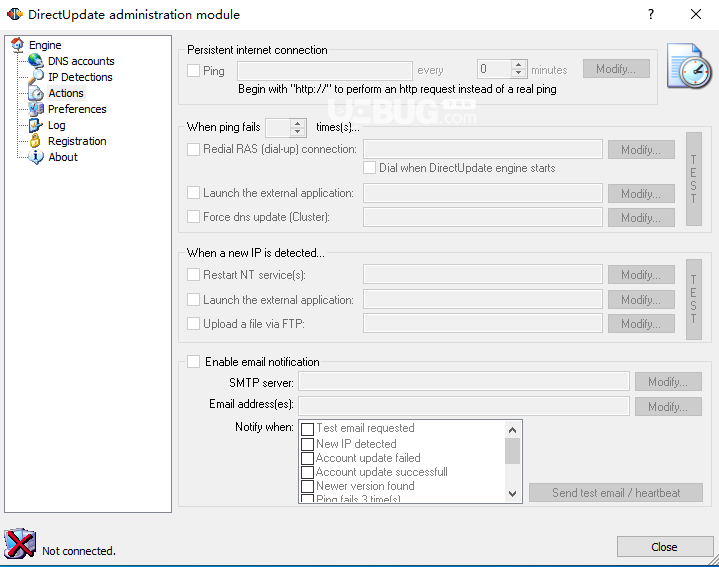Image resolution: width=719 pixels, height=567 pixels.
Task: Click the Ping address input field
Action: (325, 71)
